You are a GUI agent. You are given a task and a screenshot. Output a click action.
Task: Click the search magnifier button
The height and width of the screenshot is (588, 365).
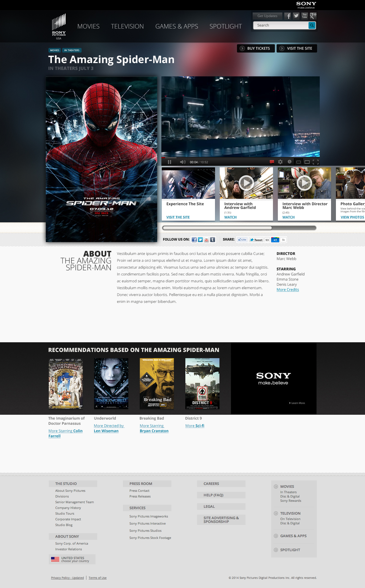[x=312, y=25]
